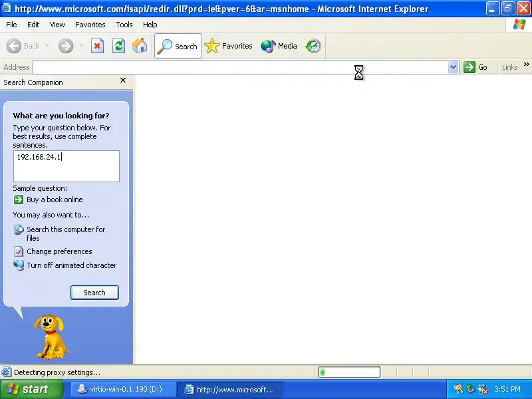Click the green Go button

coord(475,67)
